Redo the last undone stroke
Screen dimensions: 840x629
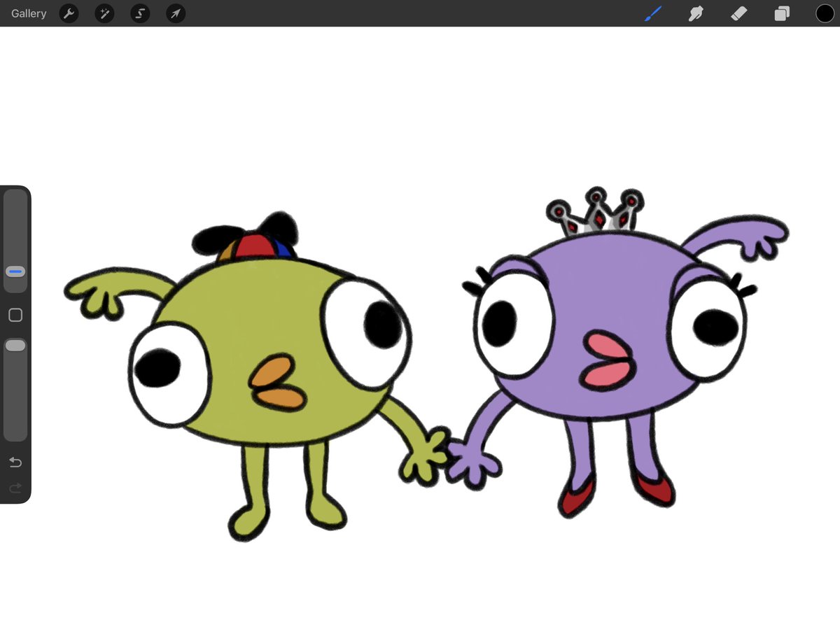pyautogui.click(x=15, y=488)
